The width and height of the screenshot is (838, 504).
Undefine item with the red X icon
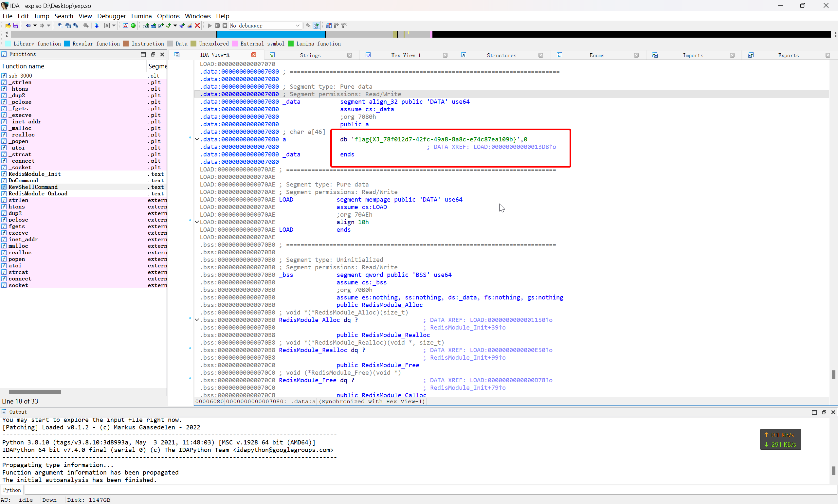tap(197, 26)
